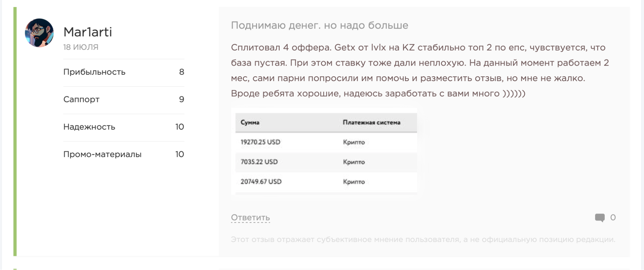Click the comment bubble icon
Viewport: 644px width, 270px height.
pyautogui.click(x=600, y=218)
